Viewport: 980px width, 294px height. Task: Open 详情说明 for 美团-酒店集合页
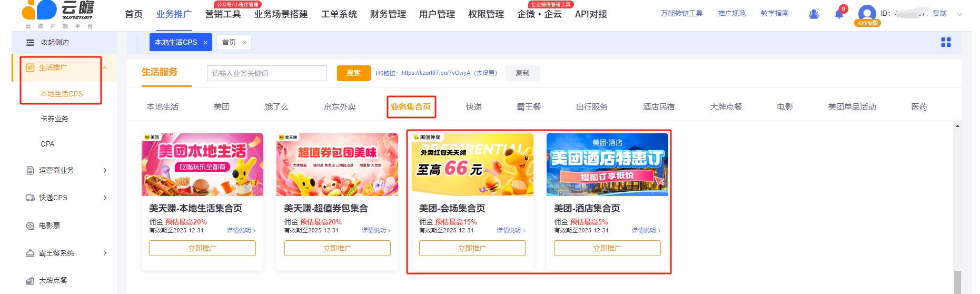(646, 230)
